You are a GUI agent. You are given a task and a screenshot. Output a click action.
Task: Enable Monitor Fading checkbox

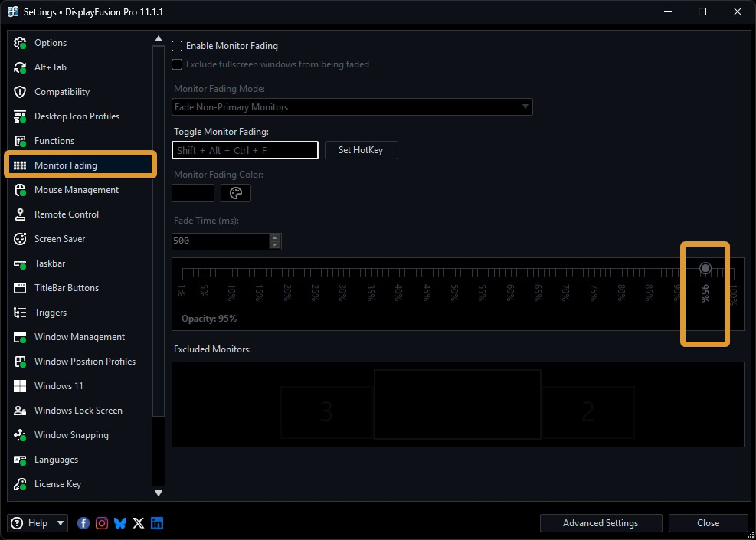177,46
